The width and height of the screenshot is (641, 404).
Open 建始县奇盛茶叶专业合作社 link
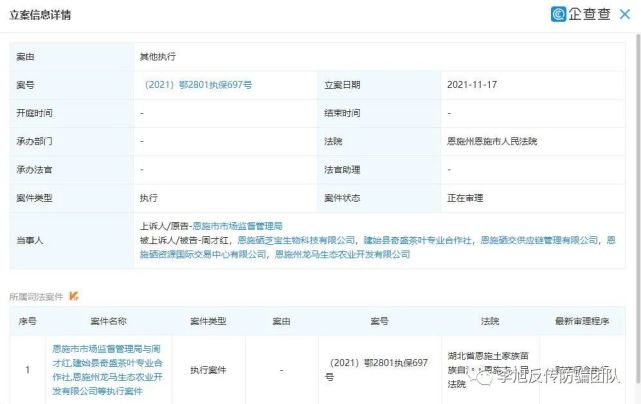tap(417, 240)
